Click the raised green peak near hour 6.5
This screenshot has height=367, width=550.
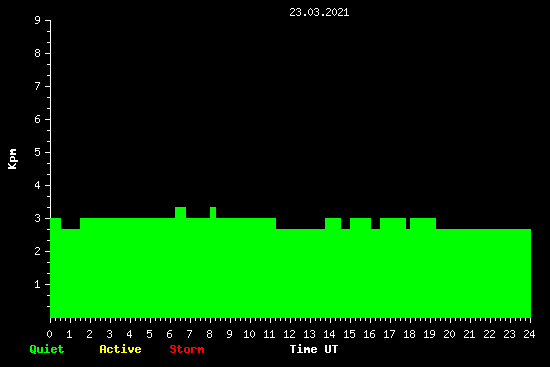click(180, 213)
